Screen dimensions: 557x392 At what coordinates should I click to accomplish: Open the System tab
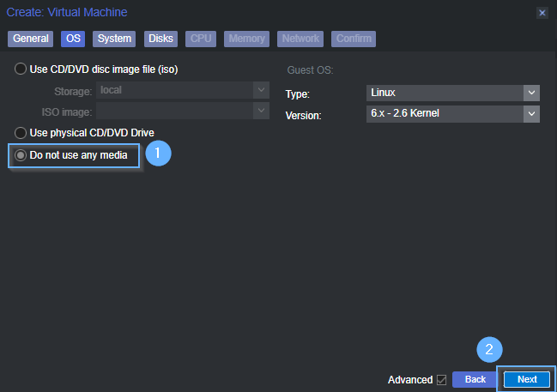tap(114, 39)
